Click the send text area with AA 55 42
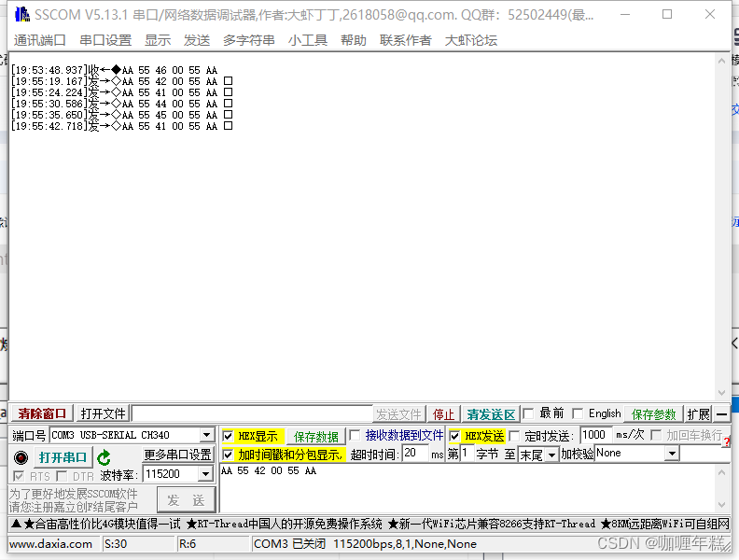 pos(467,488)
